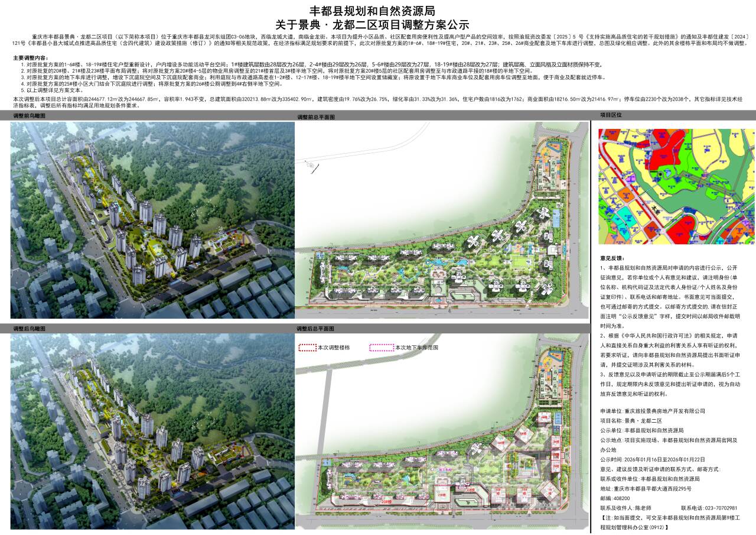The height and width of the screenshot is (535, 756).
Task: Select the 调整后鸟瞰图 section header
Action: click(x=30, y=328)
